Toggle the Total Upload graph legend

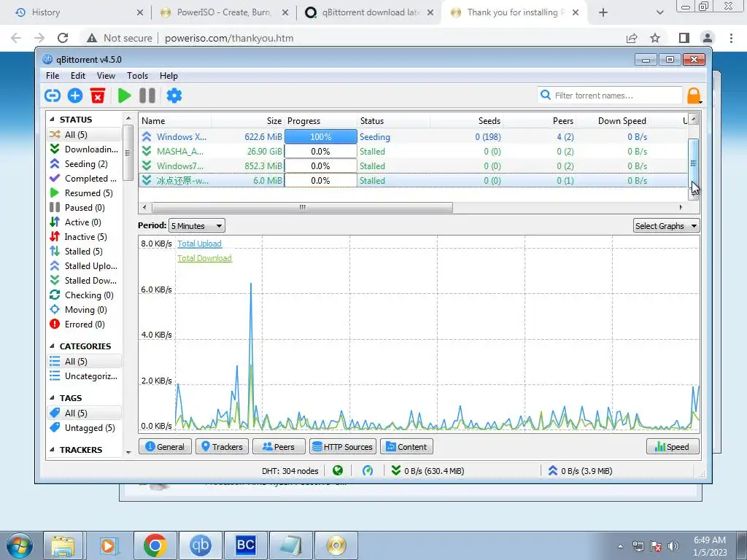coord(199,244)
